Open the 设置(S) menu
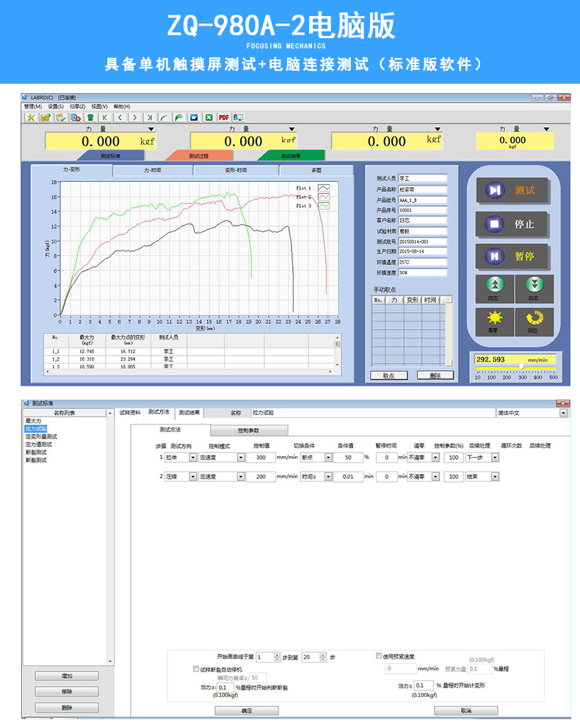580x728 pixels. click(56, 107)
